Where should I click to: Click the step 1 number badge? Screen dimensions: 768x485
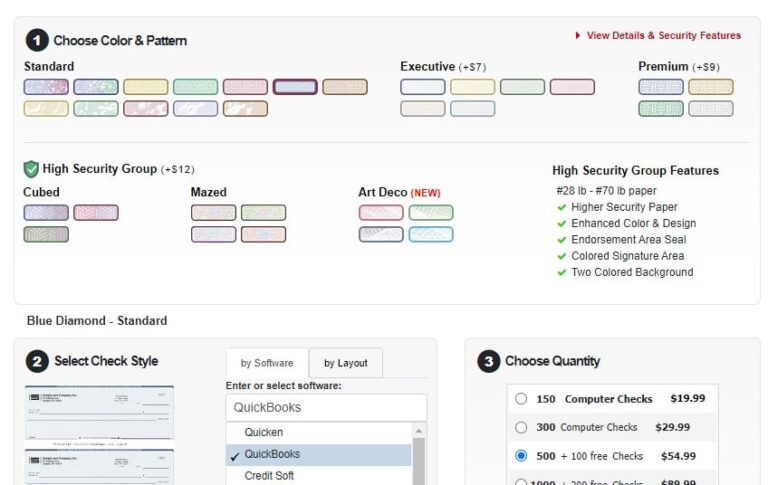tap(37, 41)
